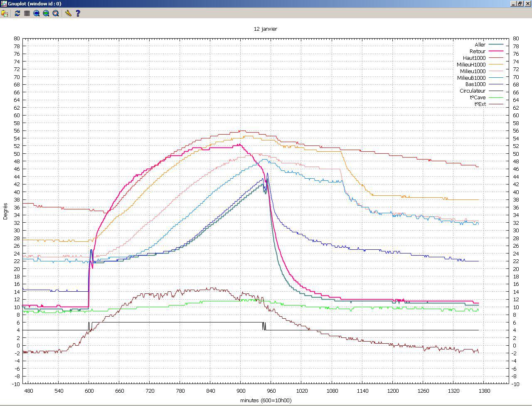
Task: Toggle the t°Cave legend entry
Action: 487,98
